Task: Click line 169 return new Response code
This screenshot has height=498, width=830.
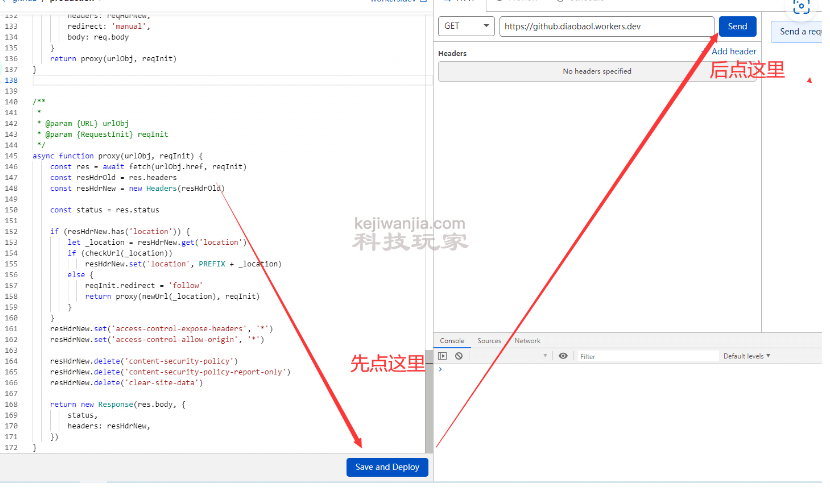Action: (118, 404)
